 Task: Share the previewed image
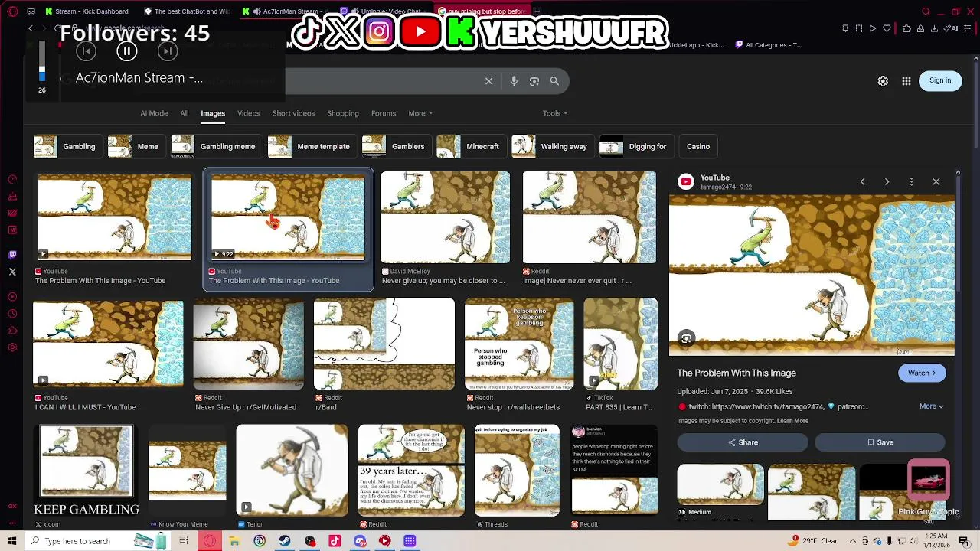pyautogui.click(x=743, y=442)
